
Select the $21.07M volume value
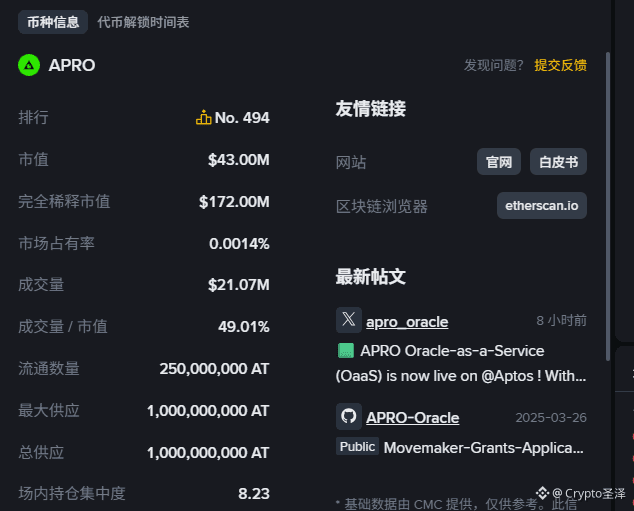239,285
